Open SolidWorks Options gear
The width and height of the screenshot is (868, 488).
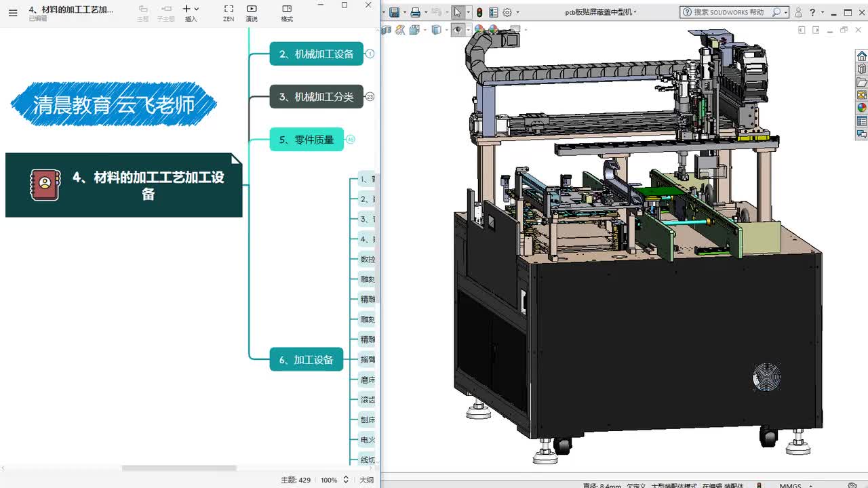pos(507,12)
